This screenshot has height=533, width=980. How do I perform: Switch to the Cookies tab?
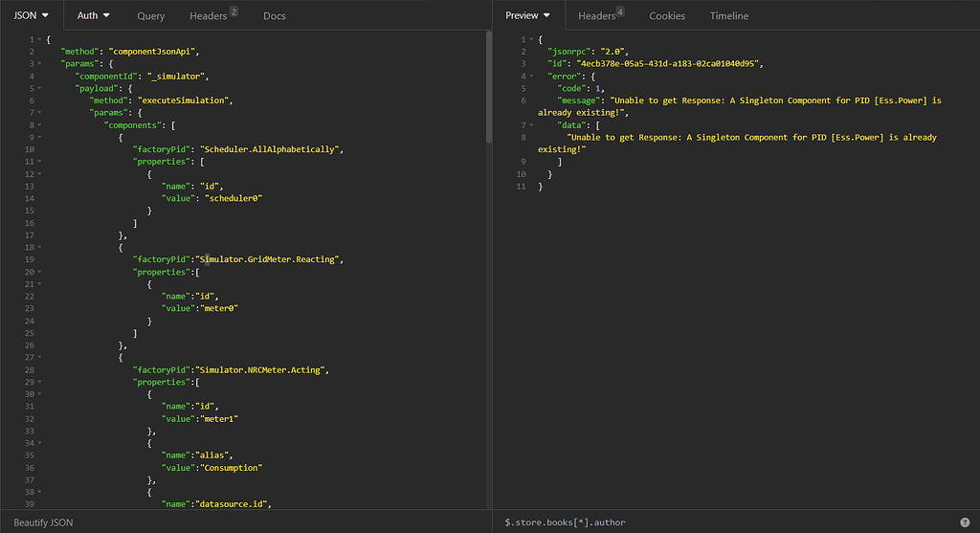coord(667,16)
